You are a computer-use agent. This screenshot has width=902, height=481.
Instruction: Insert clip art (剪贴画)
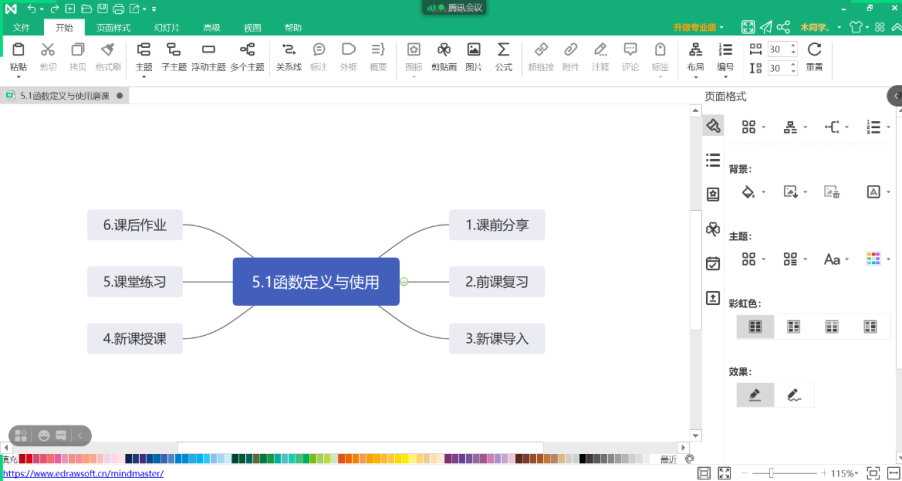point(444,49)
